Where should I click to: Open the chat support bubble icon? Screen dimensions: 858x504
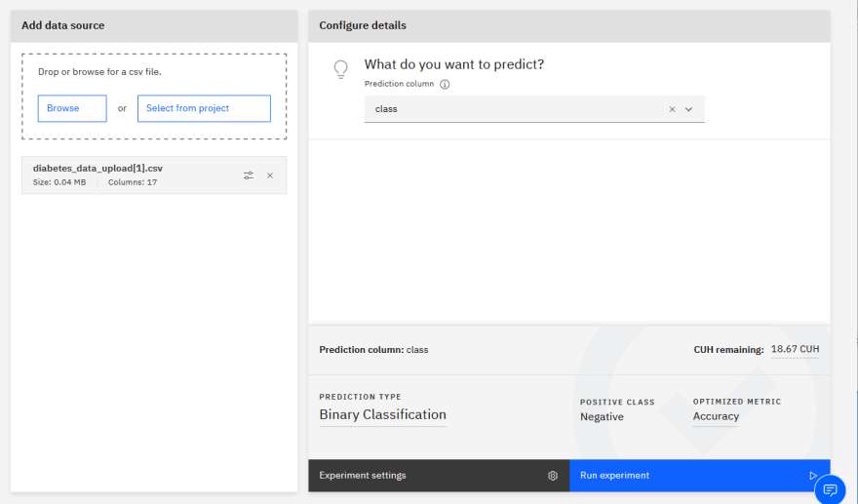pos(830,489)
